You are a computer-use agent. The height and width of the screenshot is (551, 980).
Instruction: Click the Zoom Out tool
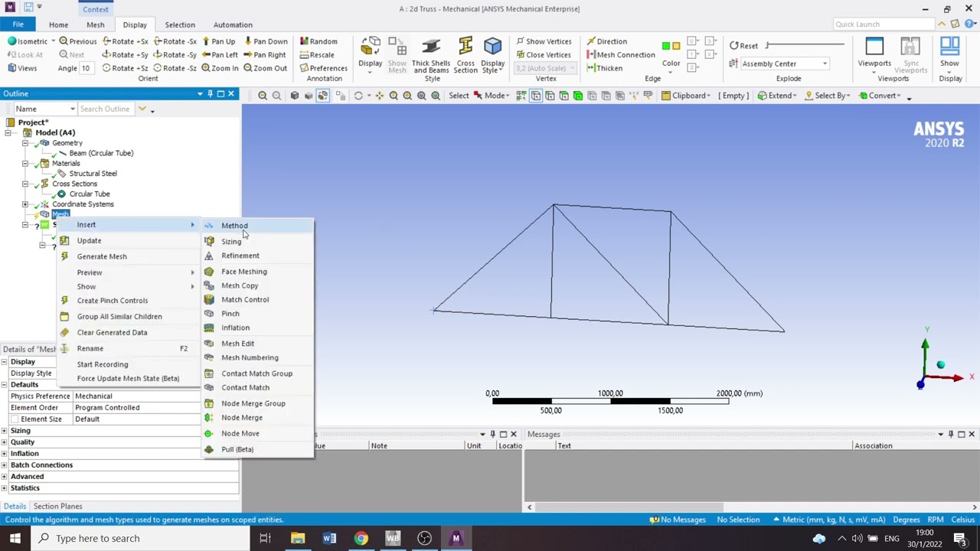coord(265,68)
